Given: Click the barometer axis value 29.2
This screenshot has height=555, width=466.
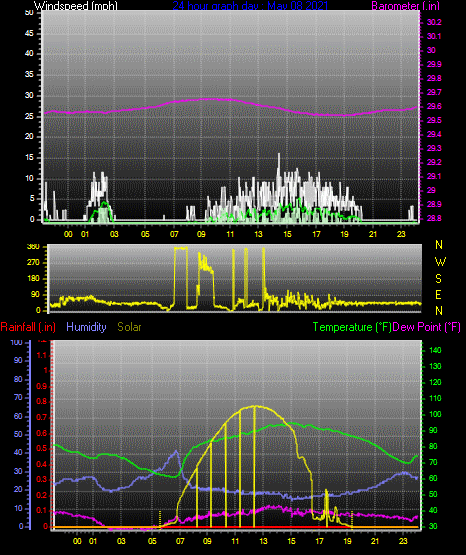Looking at the screenshot, I should 434,162.
